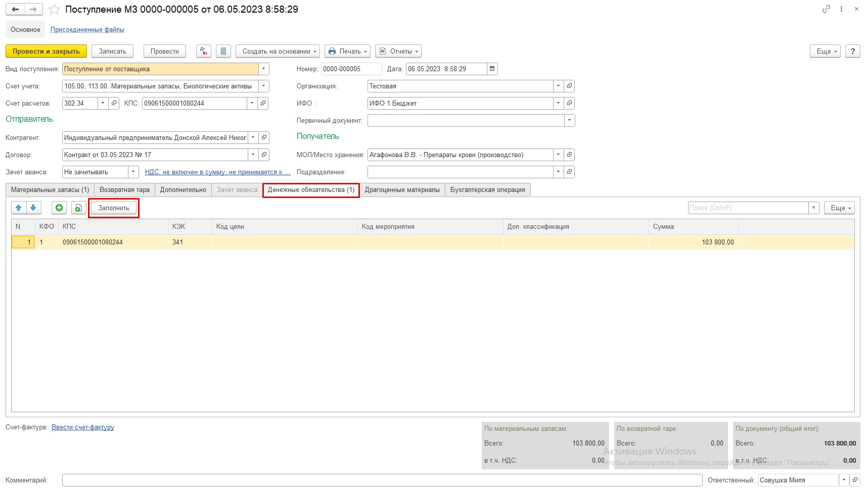Post the document with Провести
This screenshot has width=868, height=492.
pyautogui.click(x=165, y=51)
